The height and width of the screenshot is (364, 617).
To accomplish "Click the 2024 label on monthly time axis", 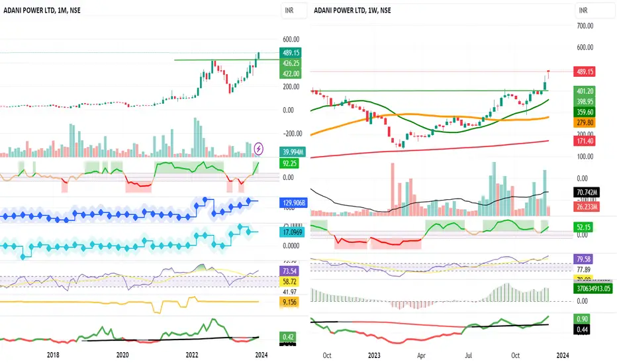I will coord(261,355).
